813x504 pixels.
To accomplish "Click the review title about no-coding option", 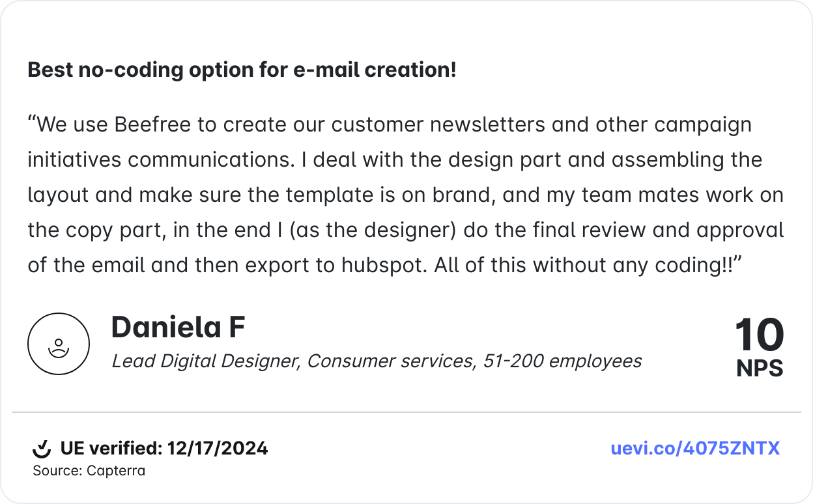I will coord(242,70).
